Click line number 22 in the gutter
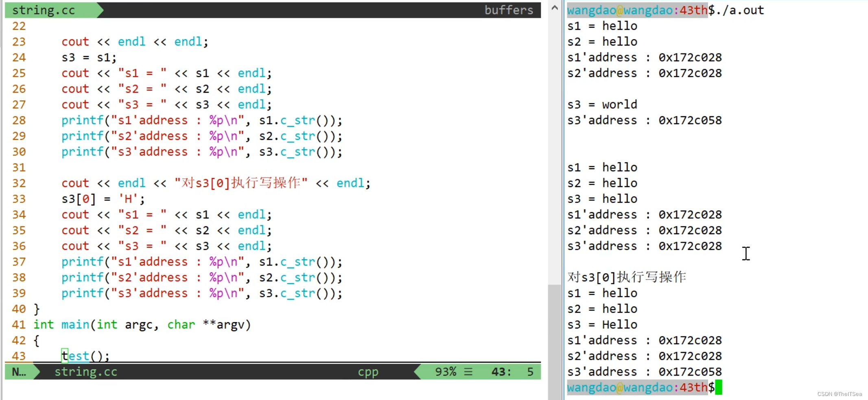 [19, 26]
